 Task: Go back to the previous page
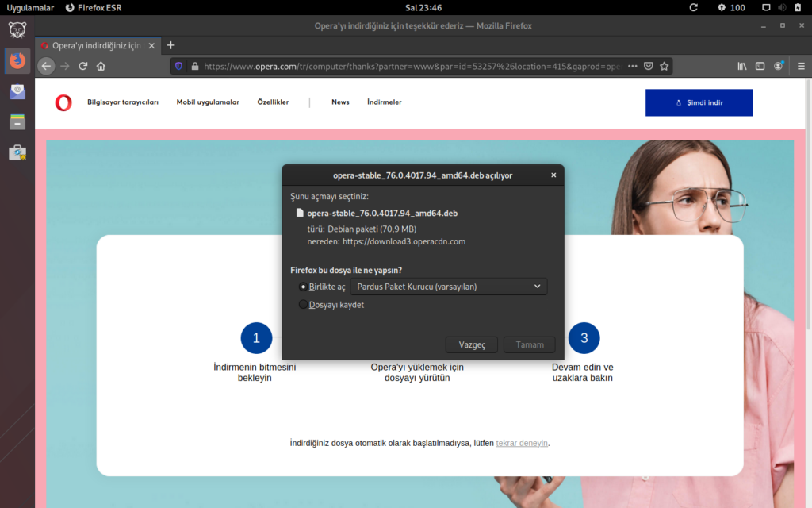point(46,67)
